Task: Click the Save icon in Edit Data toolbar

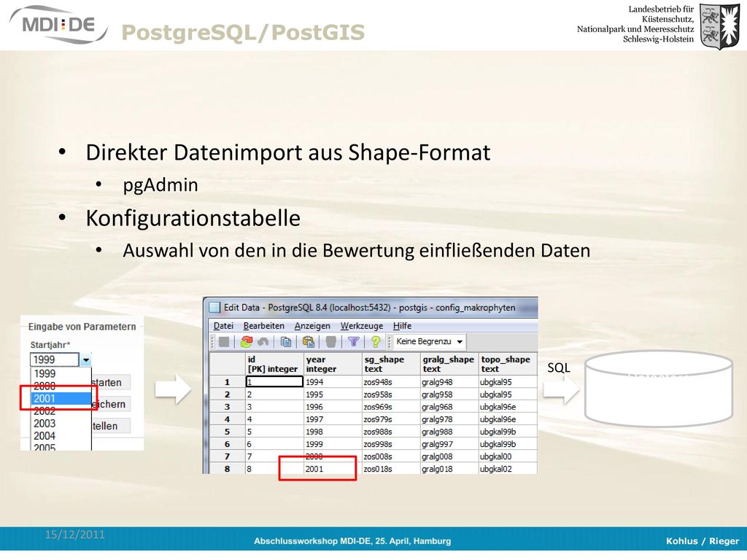Action: point(224,341)
